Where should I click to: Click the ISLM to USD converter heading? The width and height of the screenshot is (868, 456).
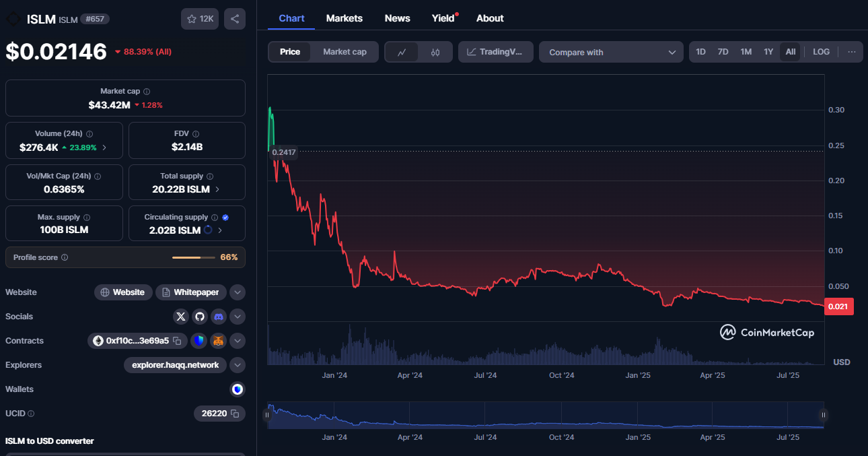50,441
